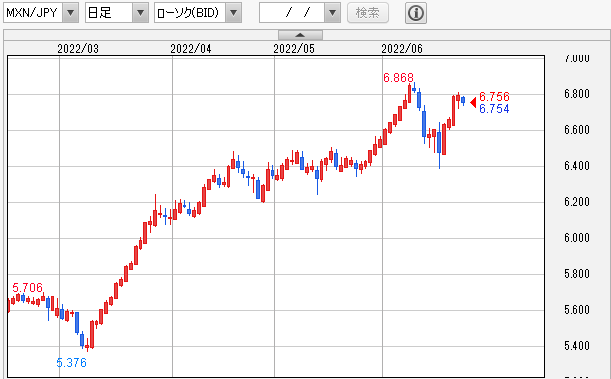Click the red current-price arrow marker
The width and height of the screenshot is (611, 379).
473,102
